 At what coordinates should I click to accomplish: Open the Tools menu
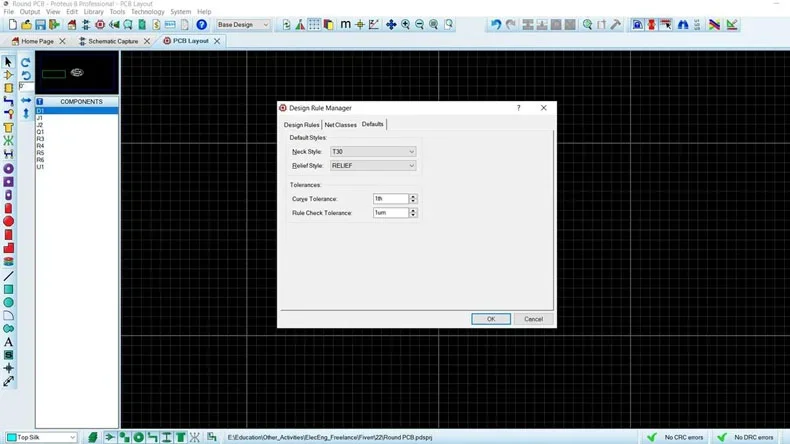(117, 12)
